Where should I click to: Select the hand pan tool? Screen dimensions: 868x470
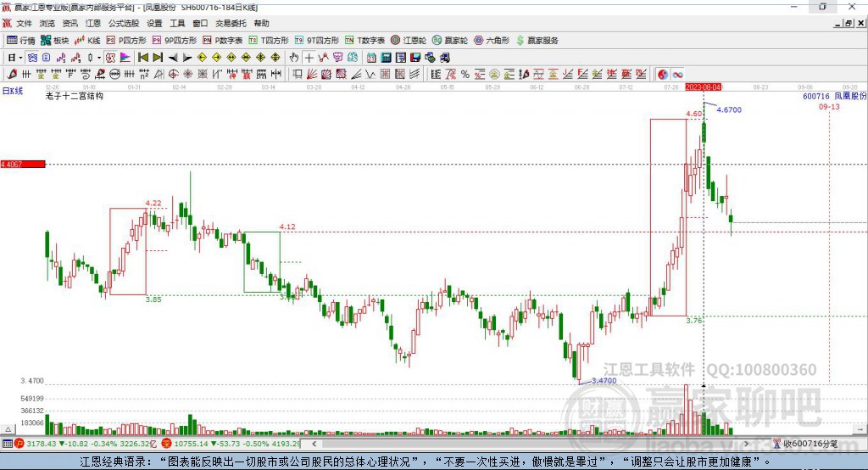294,58
